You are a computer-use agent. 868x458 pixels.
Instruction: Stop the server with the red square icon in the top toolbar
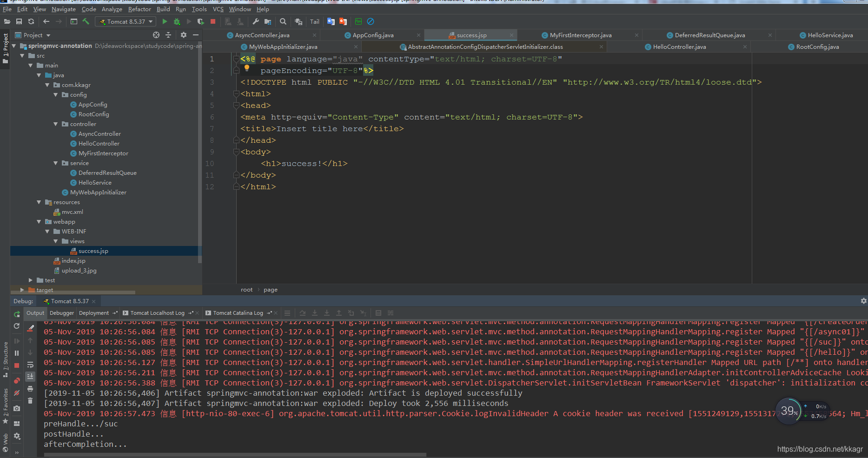(213, 21)
